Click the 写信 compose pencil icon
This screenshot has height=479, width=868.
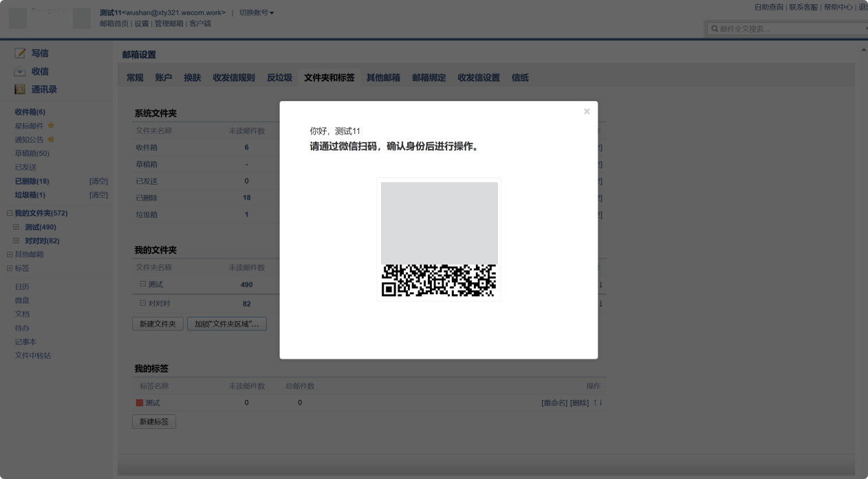click(20, 53)
